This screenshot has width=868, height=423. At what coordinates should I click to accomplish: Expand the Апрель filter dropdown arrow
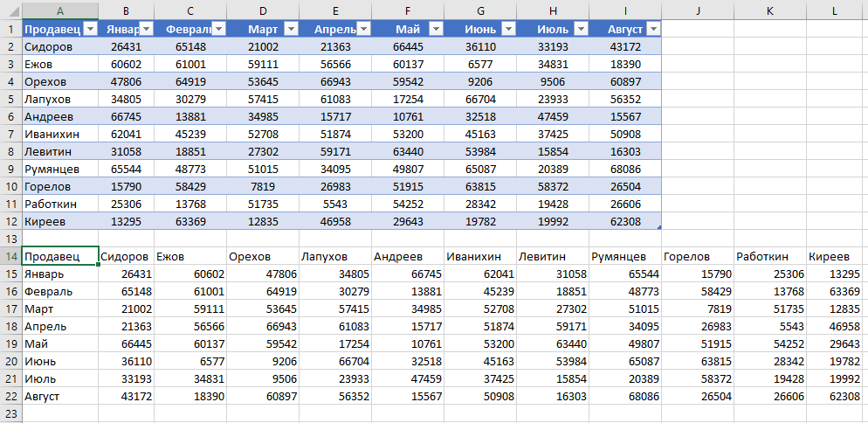pyautogui.click(x=363, y=29)
